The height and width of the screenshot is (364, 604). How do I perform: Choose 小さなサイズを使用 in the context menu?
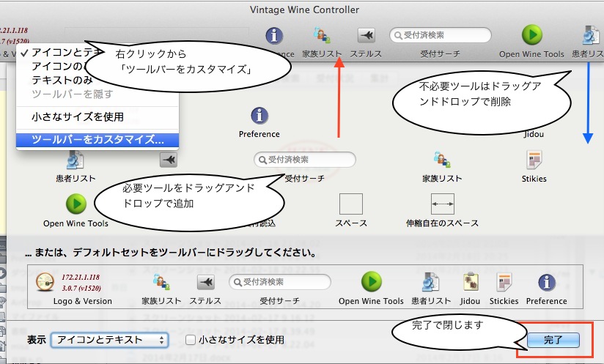point(78,116)
